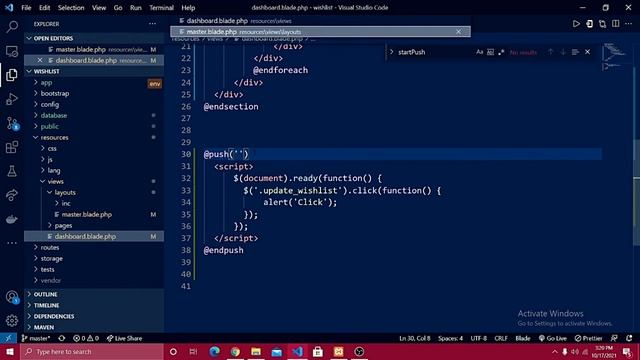Image resolution: width=640 pixels, height=360 pixels.
Task: Close the master.blade.php tab entry
Action: coord(458,31)
